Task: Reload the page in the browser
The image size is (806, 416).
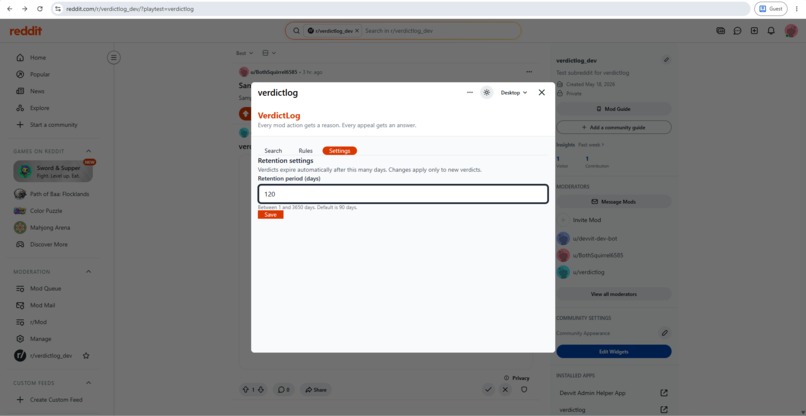Action: (40, 9)
